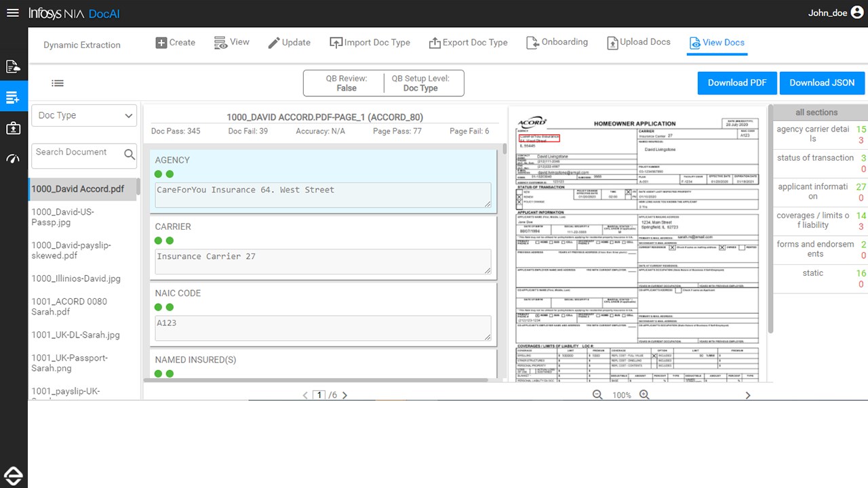This screenshot has width=868, height=488.
Task: Open the dashboard gauge icon in sidebar
Action: click(13, 159)
